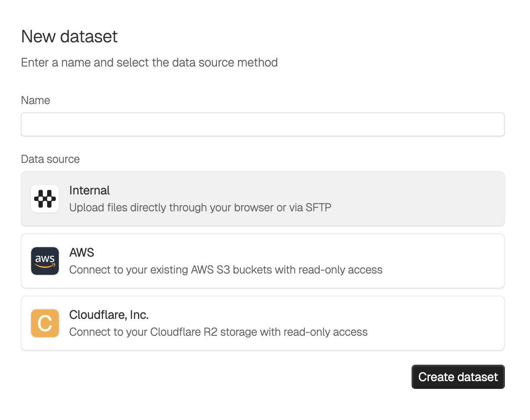
Task: Click the amazon smile arrow logo
Action: coord(45,265)
